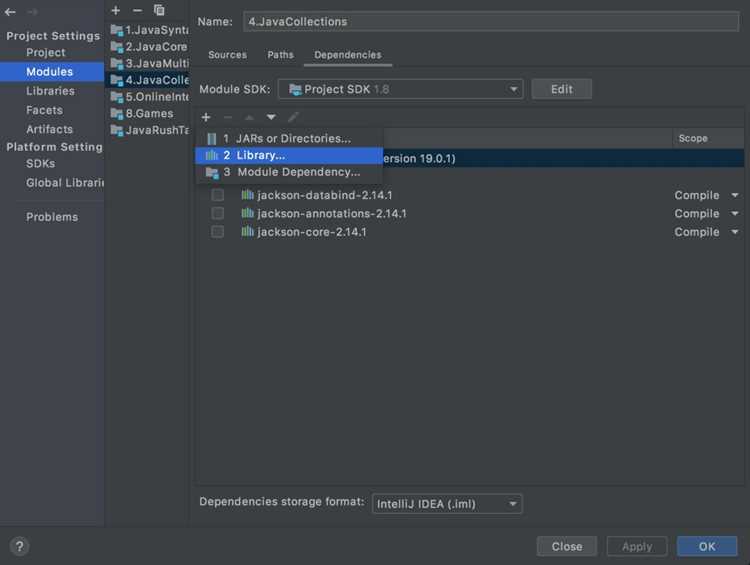Open the Dependencies storage format dropdown
750x565 pixels.
pyautogui.click(x=447, y=504)
